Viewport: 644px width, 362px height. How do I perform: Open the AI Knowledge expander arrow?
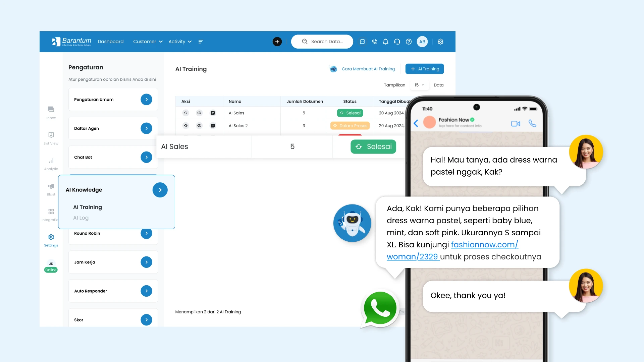tap(160, 190)
